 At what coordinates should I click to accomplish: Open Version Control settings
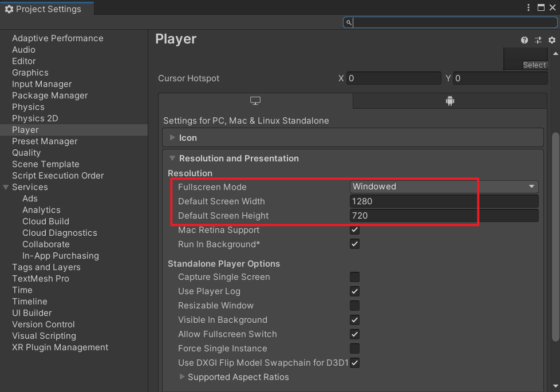[x=43, y=324]
